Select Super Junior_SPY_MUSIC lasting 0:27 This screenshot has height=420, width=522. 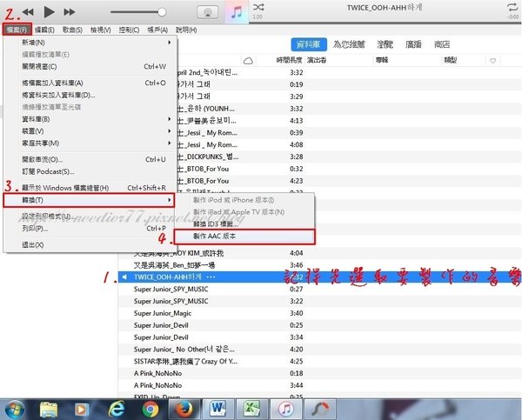tap(319, 290)
